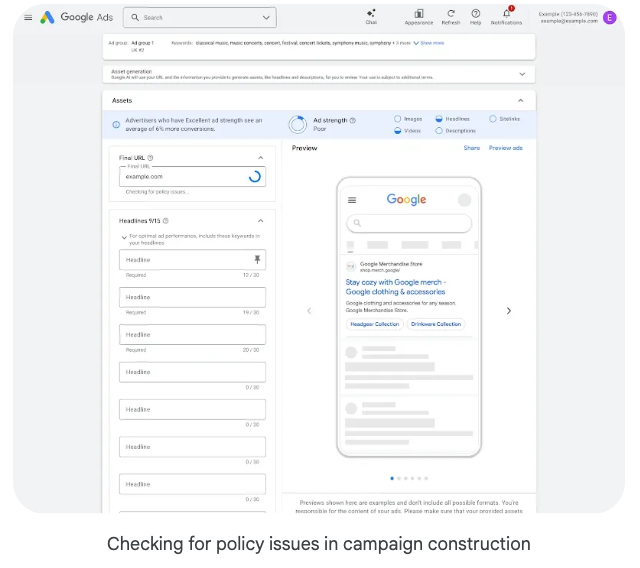Collapse the Headlines panel

(260, 221)
